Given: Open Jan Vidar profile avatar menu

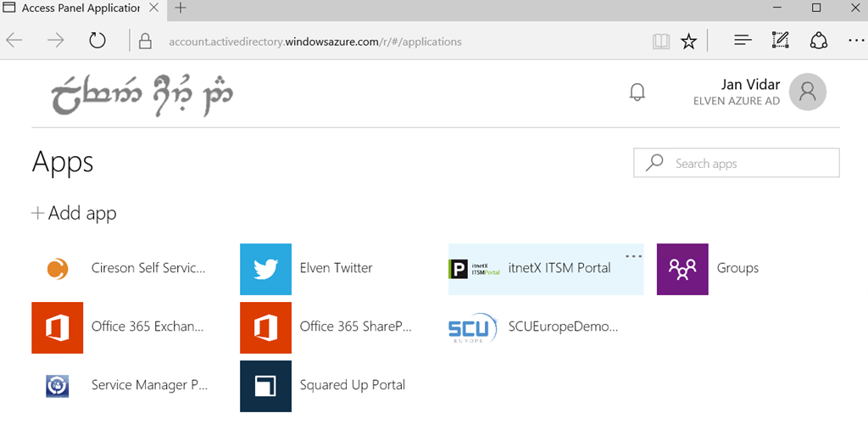Looking at the screenshot, I should (808, 92).
